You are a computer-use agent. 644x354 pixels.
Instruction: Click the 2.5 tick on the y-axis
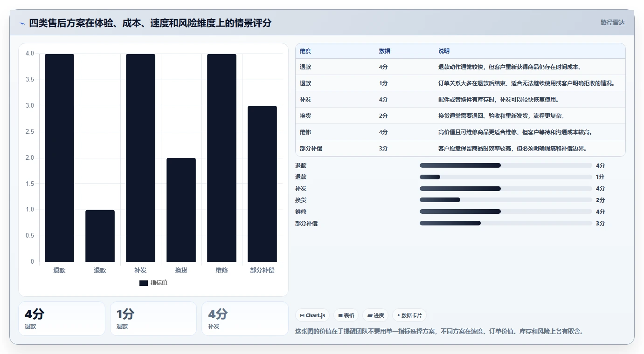click(29, 132)
